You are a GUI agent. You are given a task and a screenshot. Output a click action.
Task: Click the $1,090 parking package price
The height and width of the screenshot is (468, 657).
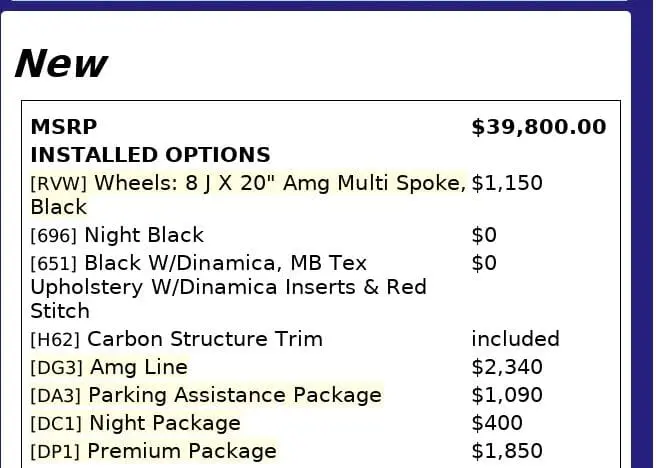[506, 395]
